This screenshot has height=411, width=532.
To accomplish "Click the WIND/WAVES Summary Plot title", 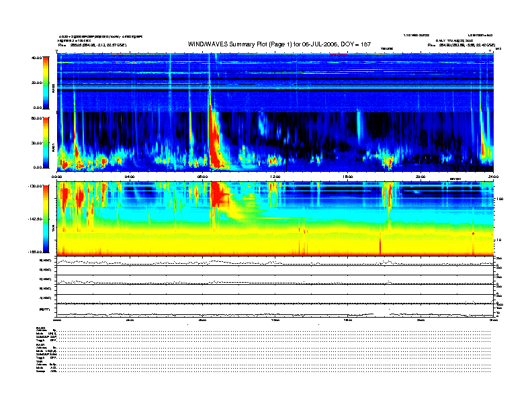I will tap(279, 44).
